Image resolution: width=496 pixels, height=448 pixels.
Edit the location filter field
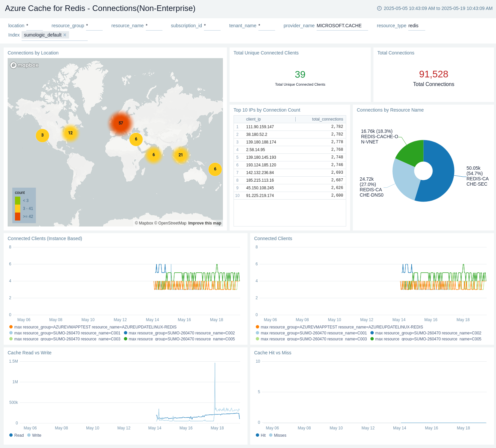(35, 26)
